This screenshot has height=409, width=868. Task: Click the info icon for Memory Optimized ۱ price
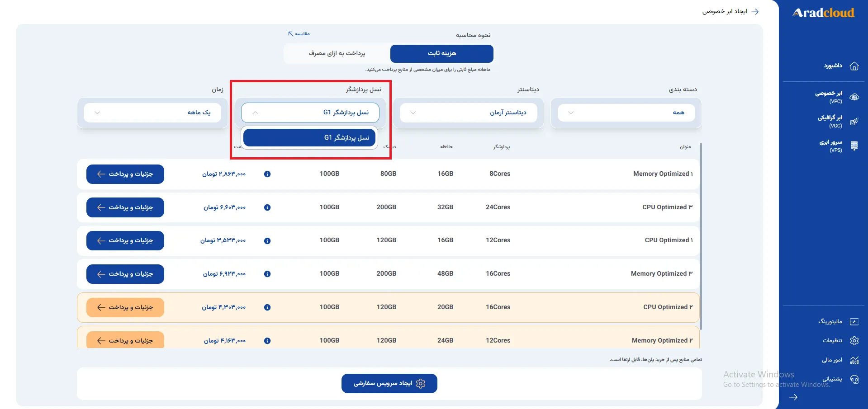point(267,174)
